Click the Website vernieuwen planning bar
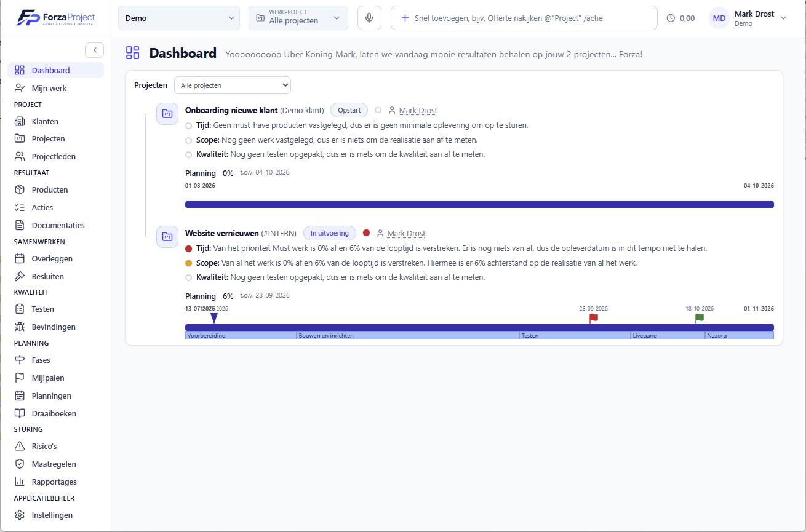 point(479,327)
